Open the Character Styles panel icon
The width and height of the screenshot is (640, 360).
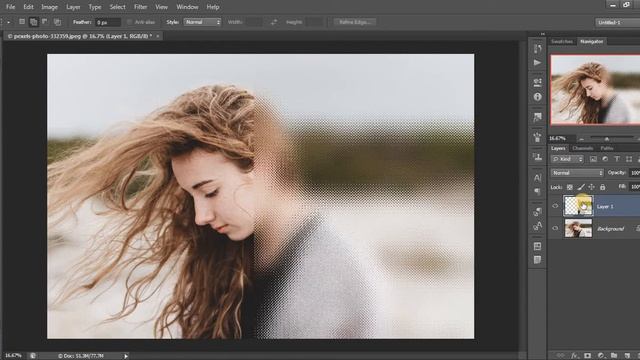[537, 226]
